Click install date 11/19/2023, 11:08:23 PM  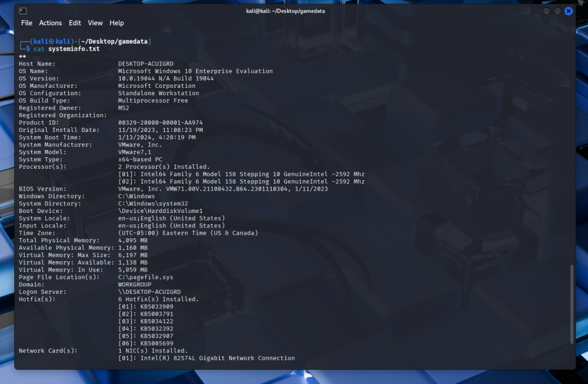(161, 130)
